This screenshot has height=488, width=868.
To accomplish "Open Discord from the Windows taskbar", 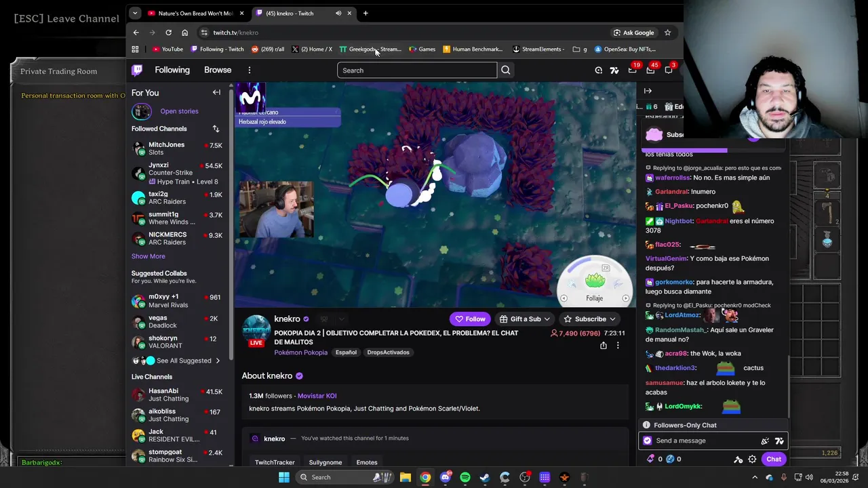I will [446, 477].
